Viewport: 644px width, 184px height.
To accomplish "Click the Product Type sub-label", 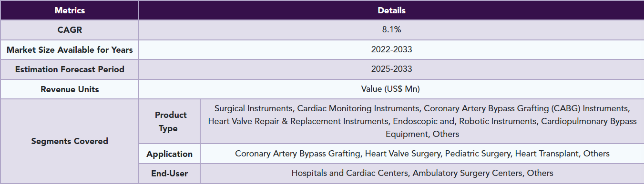I will click(x=170, y=122).
